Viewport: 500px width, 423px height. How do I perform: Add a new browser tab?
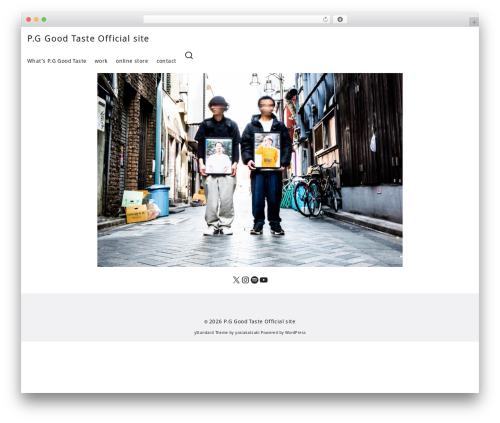tap(474, 22)
